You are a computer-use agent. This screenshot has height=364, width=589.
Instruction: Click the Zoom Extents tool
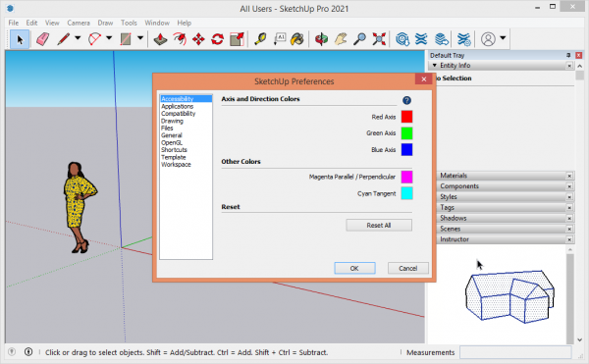tap(379, 39)
